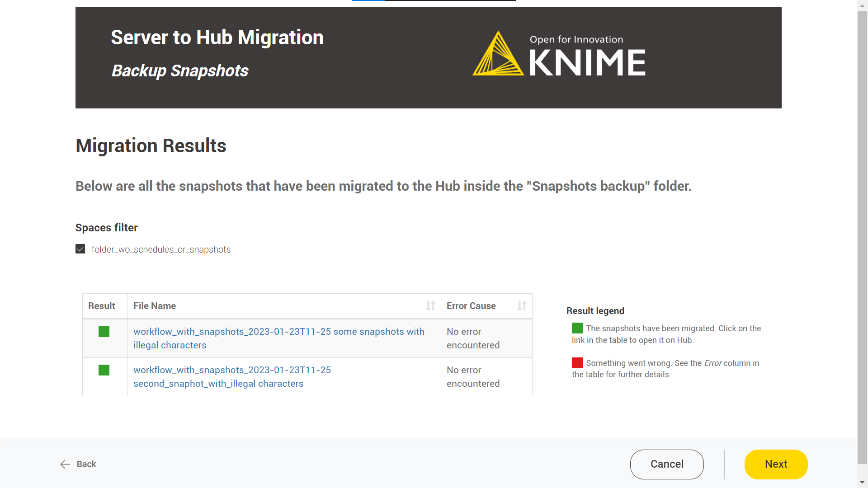Cancel the migration

pos(667,464)
